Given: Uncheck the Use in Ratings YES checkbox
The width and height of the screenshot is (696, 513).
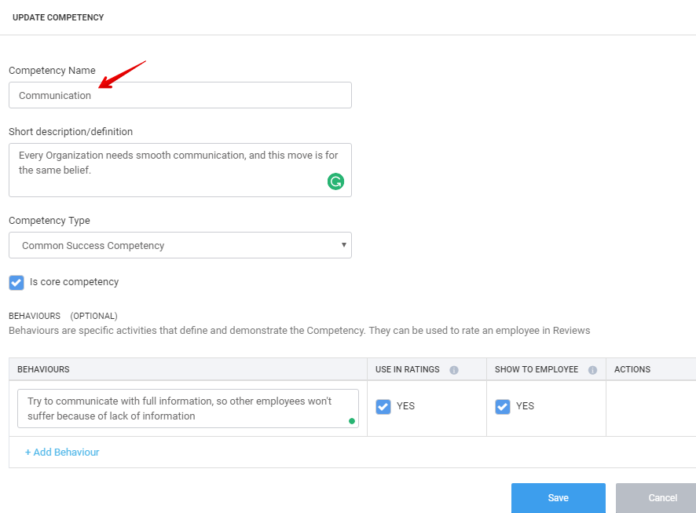Looking at the screenshot, I should 383,406.
